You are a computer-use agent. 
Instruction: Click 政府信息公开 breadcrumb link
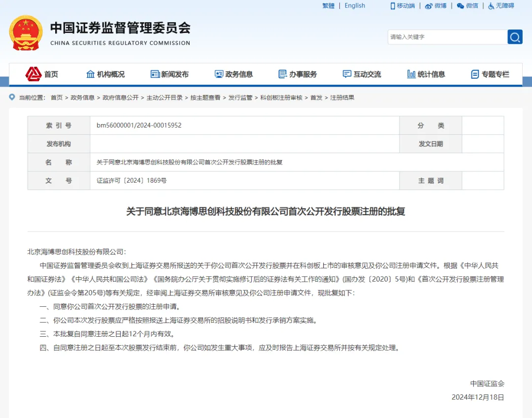tap(121, 97)
